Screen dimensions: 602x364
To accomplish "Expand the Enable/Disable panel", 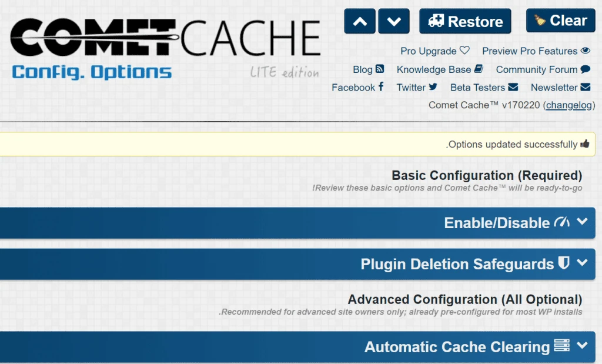I will [297, 223].
